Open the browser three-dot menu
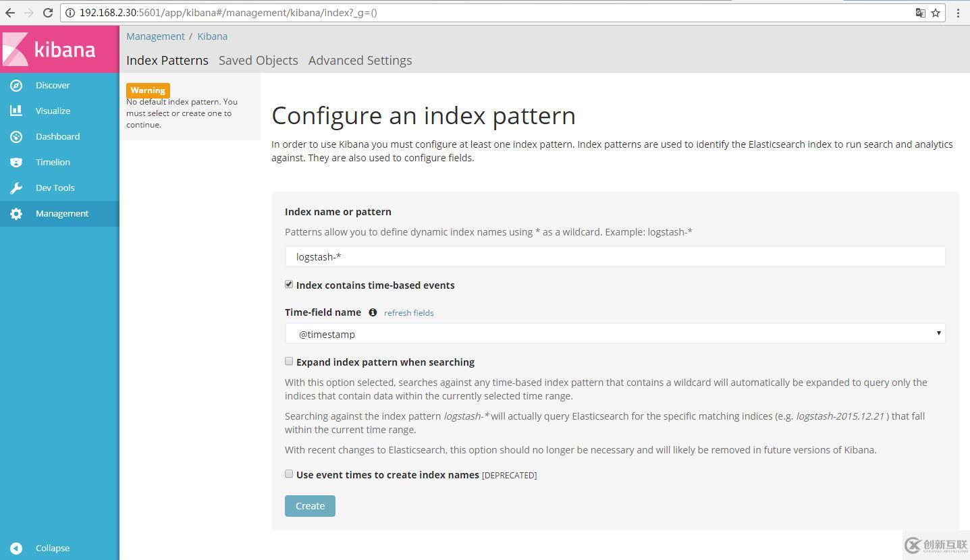The image size is (970, 560). (x=958, y=12)
